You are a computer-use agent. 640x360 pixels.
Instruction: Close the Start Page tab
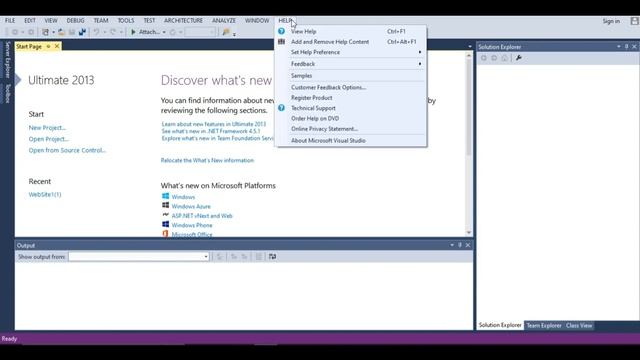tap(57, 47)
